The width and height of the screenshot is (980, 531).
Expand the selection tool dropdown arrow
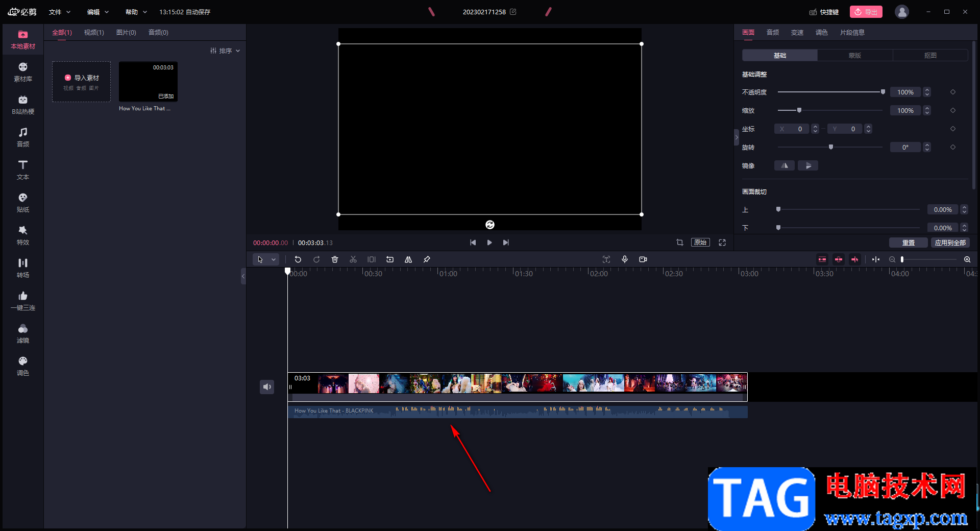pos(274,259)
